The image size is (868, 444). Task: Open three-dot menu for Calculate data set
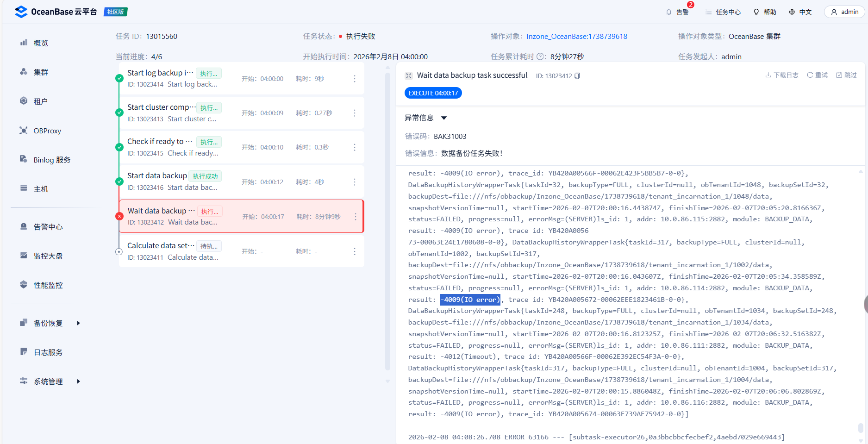(x=355, y=251)
